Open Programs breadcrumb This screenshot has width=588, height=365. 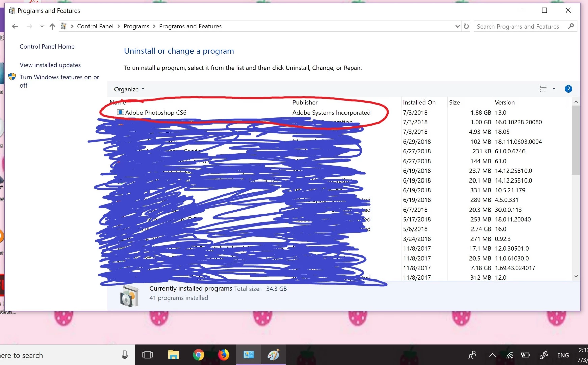136,26
